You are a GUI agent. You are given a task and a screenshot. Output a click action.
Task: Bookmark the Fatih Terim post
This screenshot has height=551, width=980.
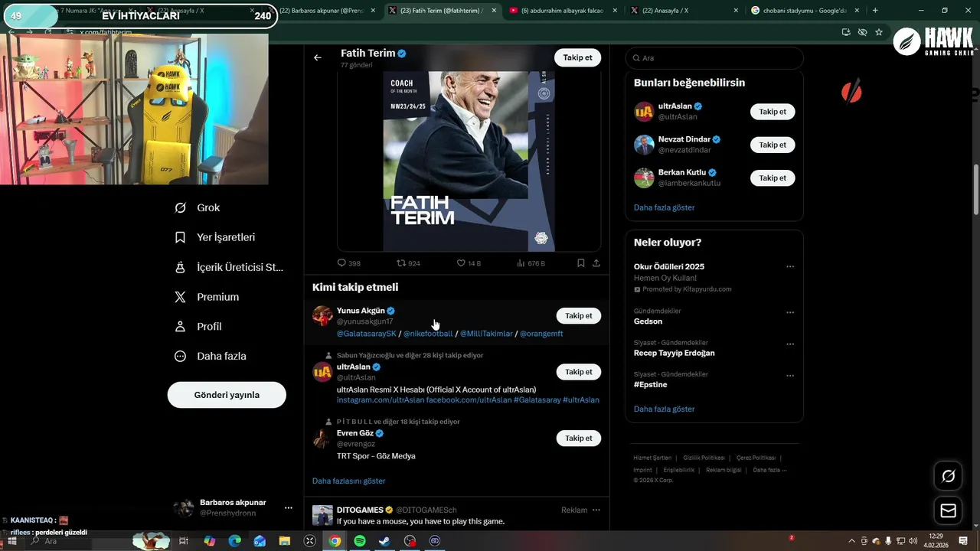point(581,262)
